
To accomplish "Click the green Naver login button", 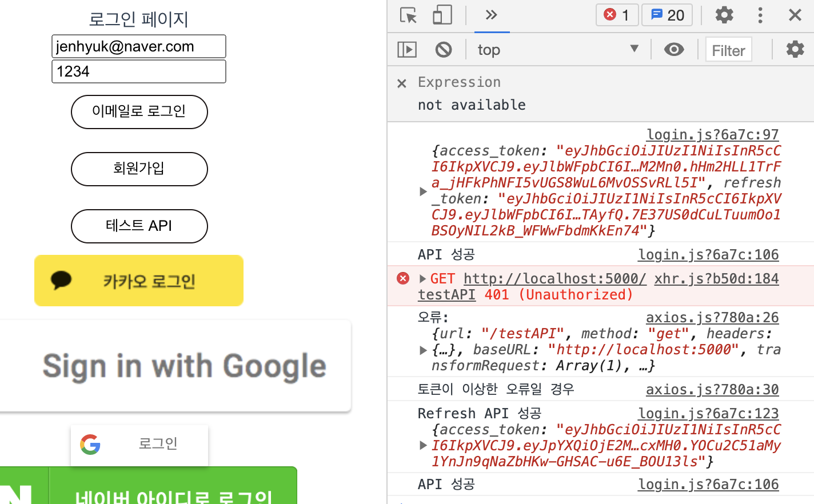I will pos(149,486).
